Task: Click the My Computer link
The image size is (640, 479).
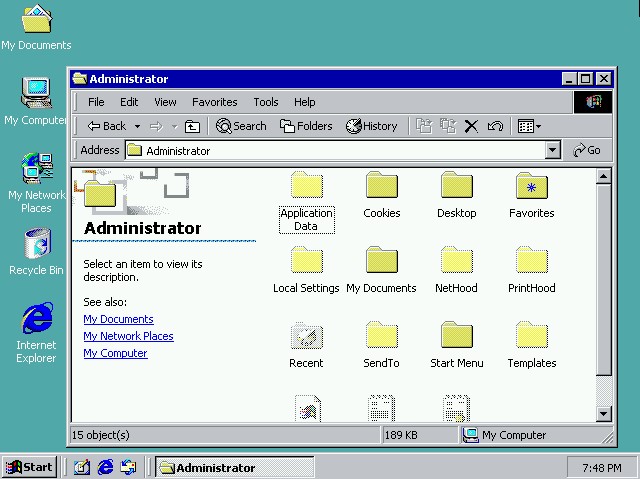Action: point(116,353)
